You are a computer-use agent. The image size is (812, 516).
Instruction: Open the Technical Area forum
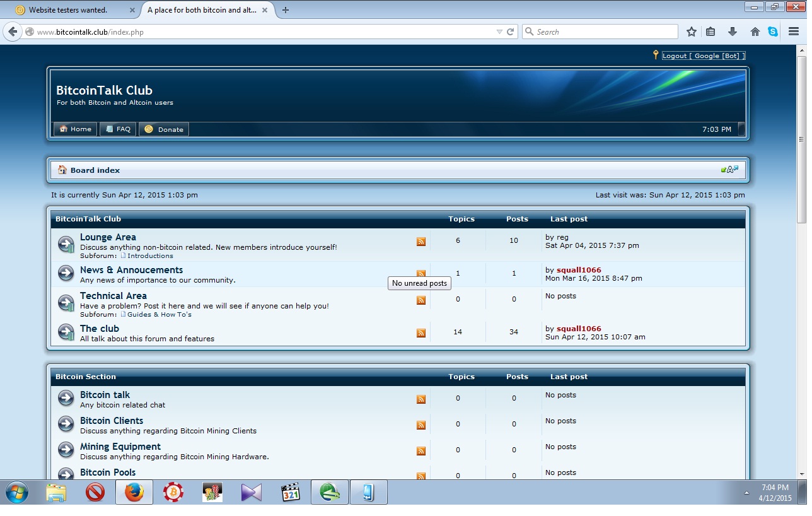(113, 296)
